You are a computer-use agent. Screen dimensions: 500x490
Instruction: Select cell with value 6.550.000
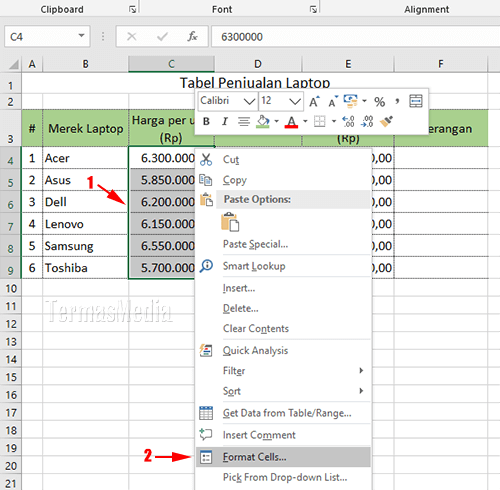(162, 246)
